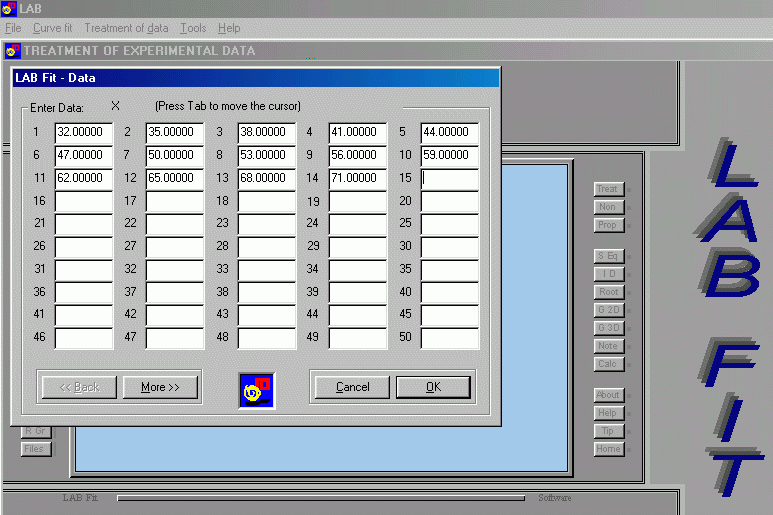This screenshot has height=515, width=773.
Task: Click the S Eq toolbar button
Action: [609, 256]
